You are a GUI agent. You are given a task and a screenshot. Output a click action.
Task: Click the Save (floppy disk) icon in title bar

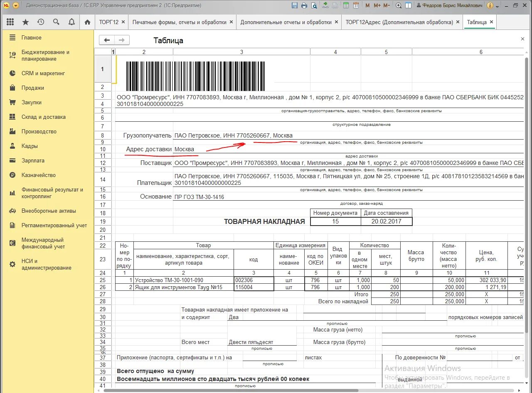(295, 6)
